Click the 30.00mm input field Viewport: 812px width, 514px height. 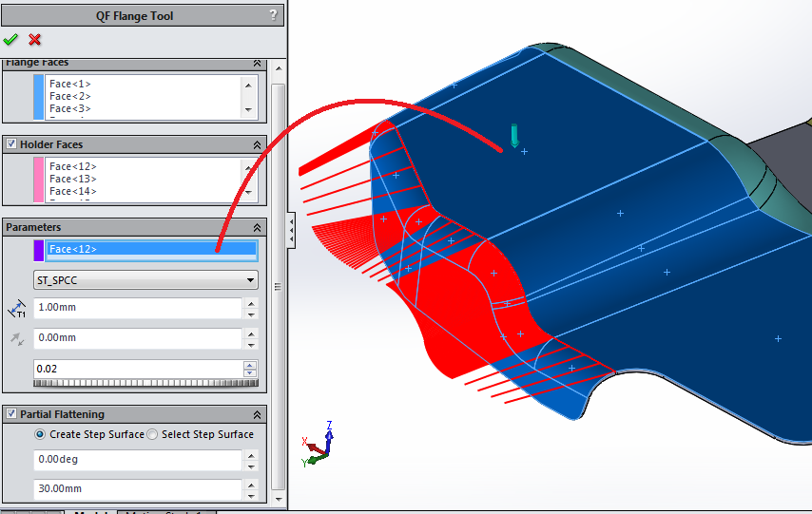coord(137,490)
